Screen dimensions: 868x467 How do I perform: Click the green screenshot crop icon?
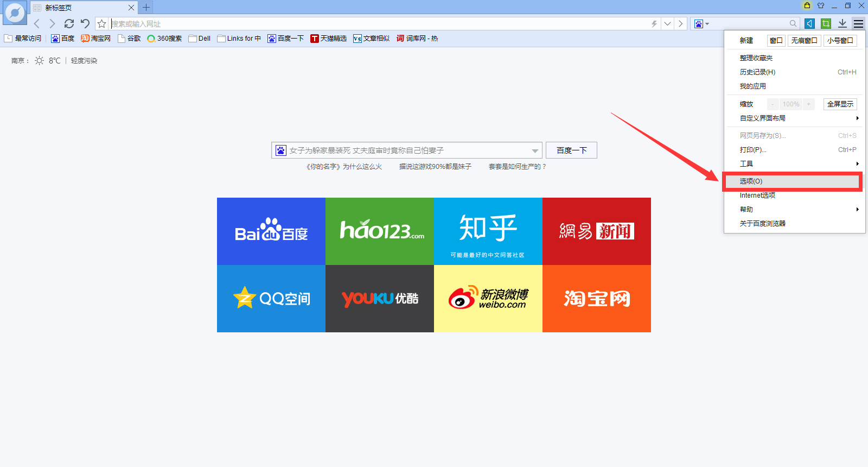click(x=826, y=23)
